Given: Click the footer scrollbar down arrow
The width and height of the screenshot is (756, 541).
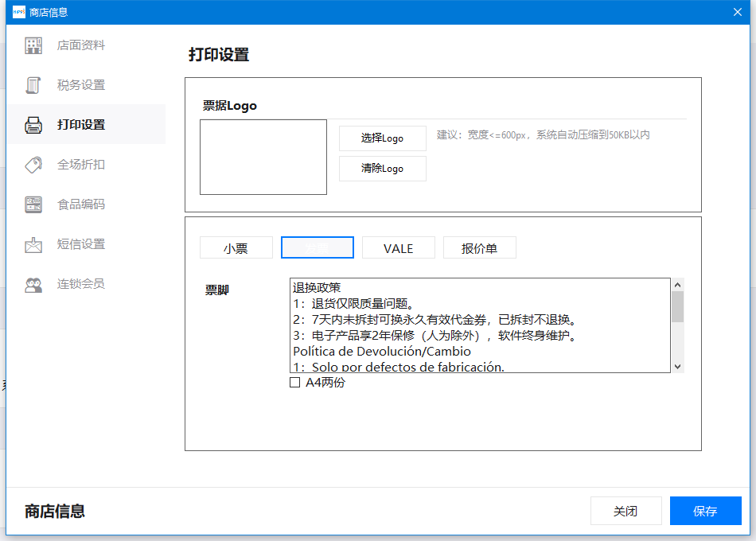Looking at the screenshot, I should coord(677,367).
